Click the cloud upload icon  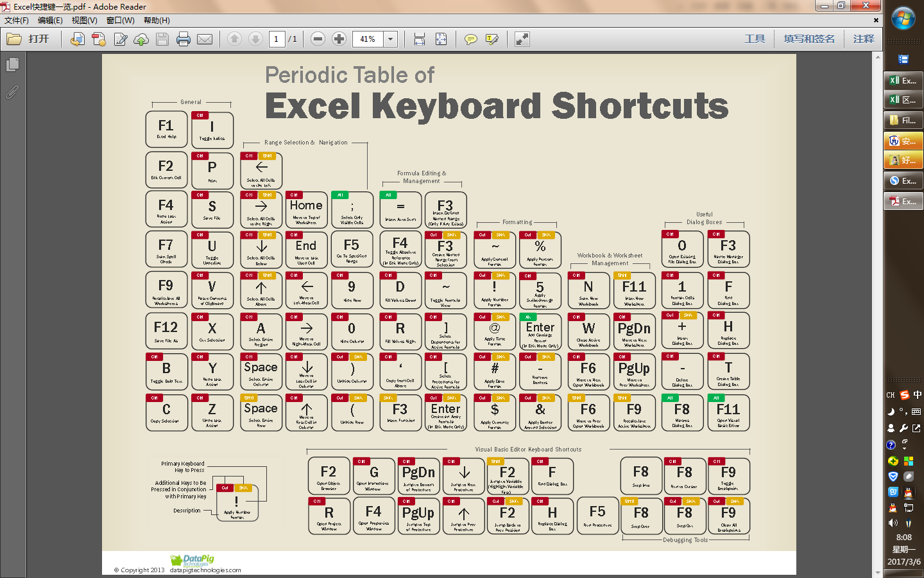[141, 39]
